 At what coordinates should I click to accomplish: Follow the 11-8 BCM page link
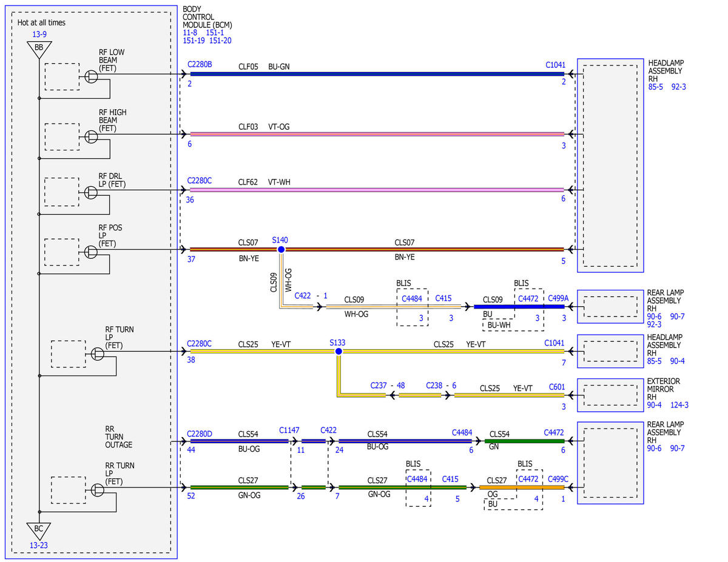tap(190, 33)
